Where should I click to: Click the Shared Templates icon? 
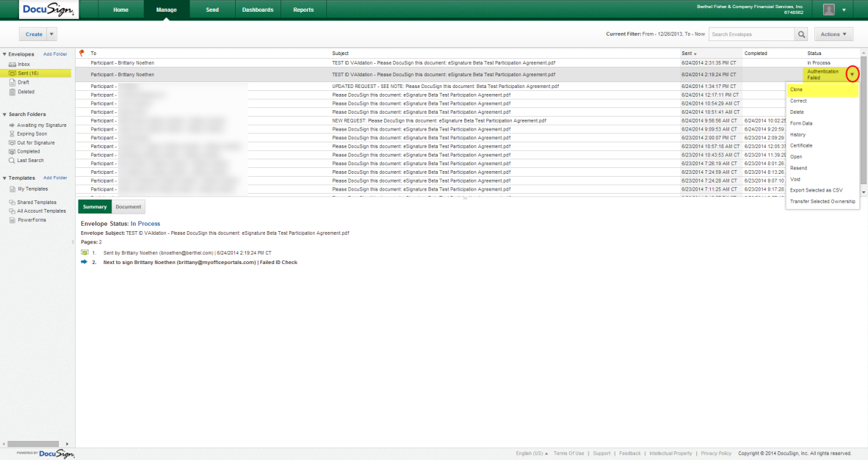tap(12, 202)
